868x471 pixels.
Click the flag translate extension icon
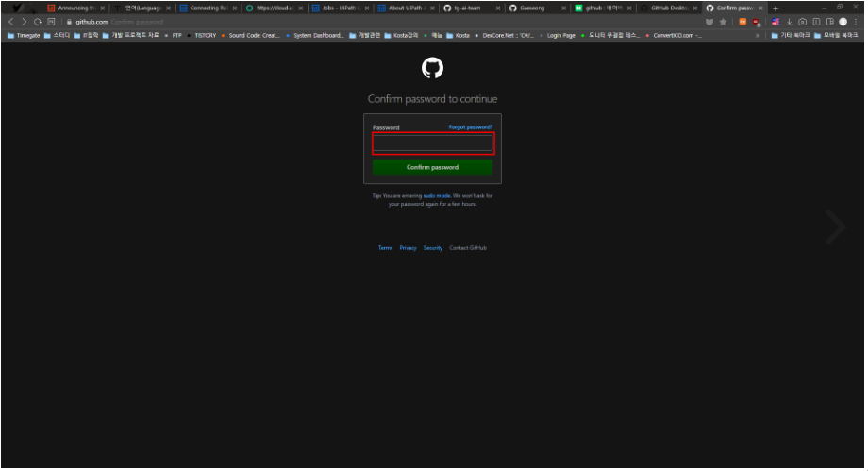point(777,22)
